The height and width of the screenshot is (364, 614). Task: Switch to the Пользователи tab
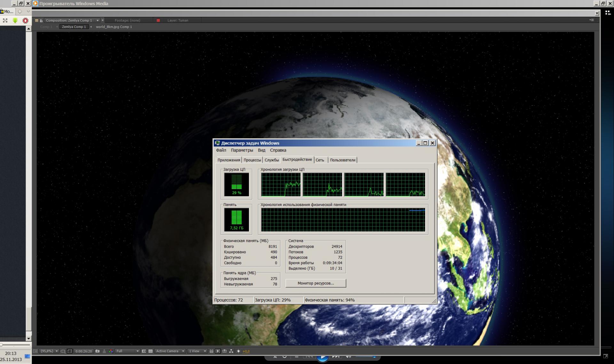coord(342,160)
